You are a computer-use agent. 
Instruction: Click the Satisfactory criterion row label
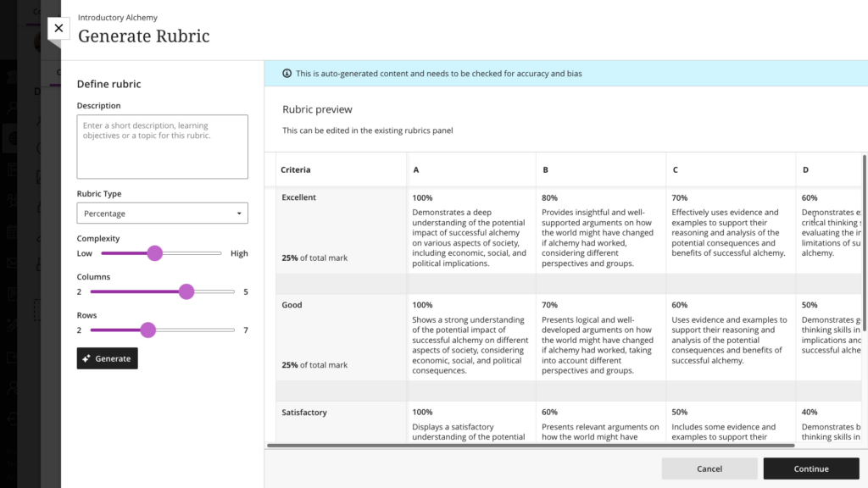tap(304, 413)
